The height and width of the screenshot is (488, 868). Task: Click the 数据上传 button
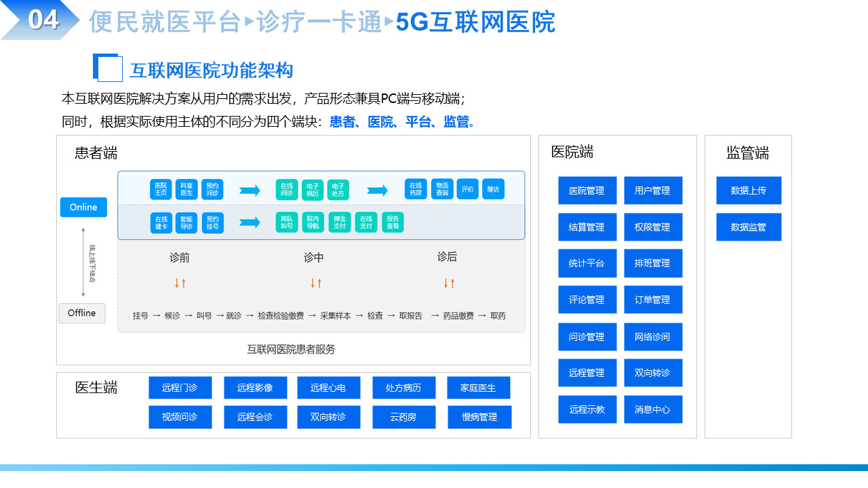pos(749,190)
